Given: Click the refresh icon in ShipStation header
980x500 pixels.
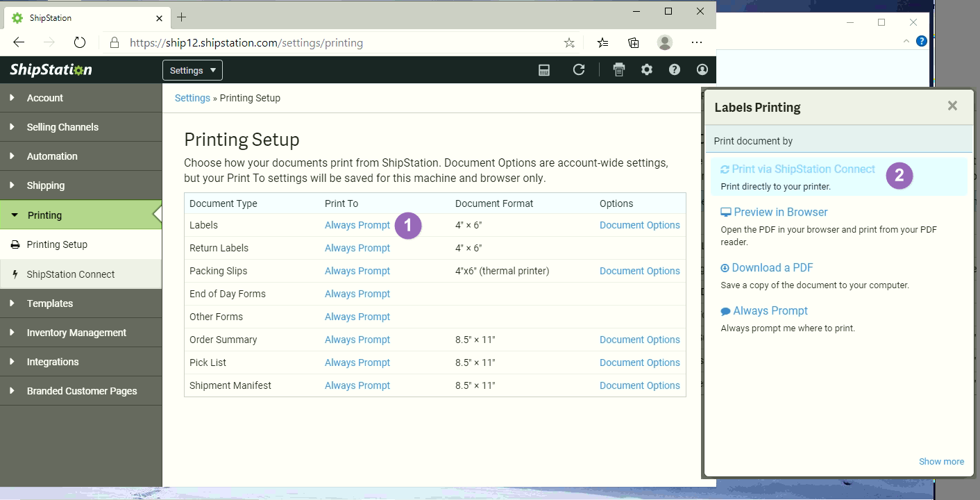Looking at the screenshot, I should pyautogui.click(x=579, y=69).
